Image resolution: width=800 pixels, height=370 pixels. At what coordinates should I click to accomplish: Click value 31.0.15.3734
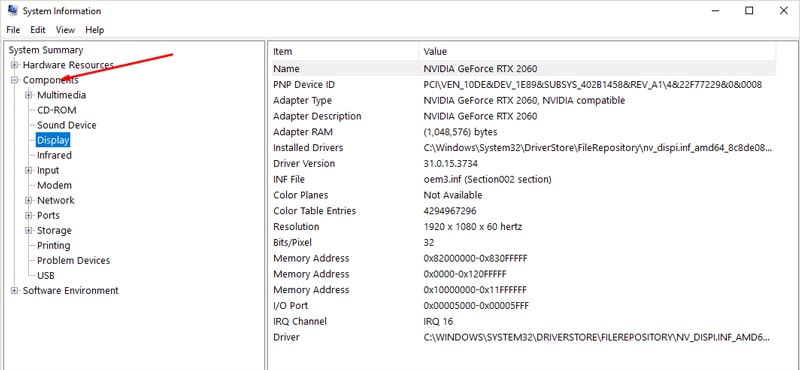click(451, 163)
